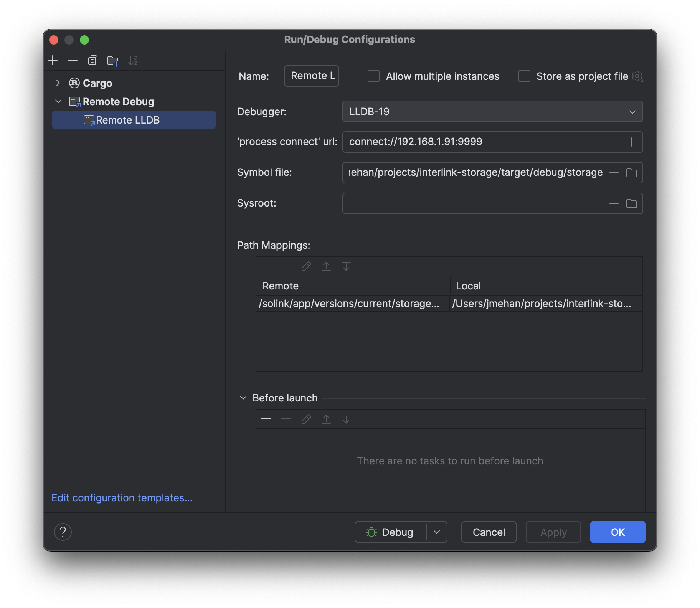Image resolution: width=700 pixels, height=608 pixels.
Task: Click the new folder icon in sidebar toolbar
Action: 113,61
